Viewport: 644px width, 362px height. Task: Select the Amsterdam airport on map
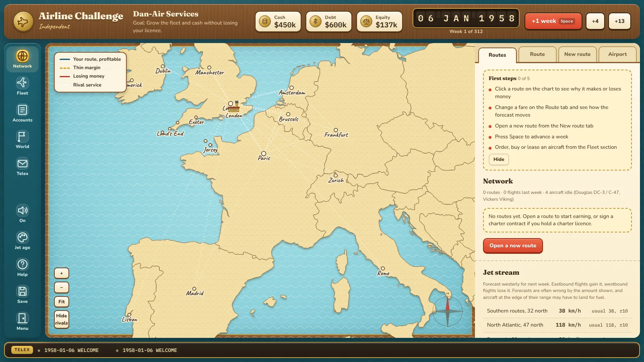[x=291, y=88]
